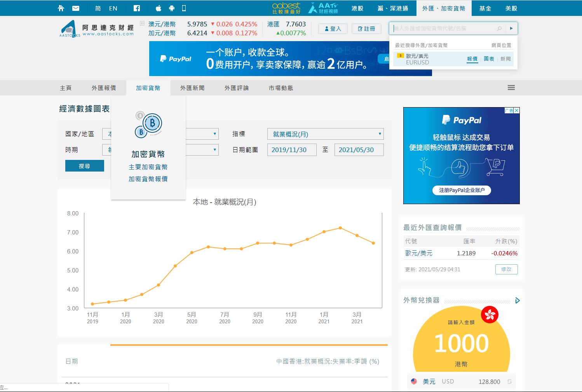Click the Hong Kong flag currency icon
This screenshot has width=582, height=392.
coord(490,314)
